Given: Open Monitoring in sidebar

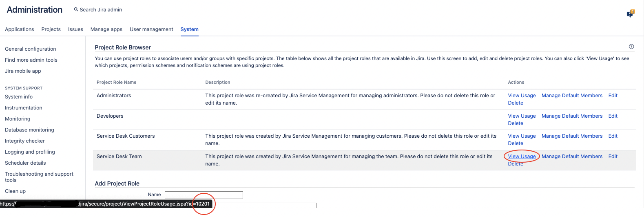Looking at the screenshot, I should tap(18, 119).
